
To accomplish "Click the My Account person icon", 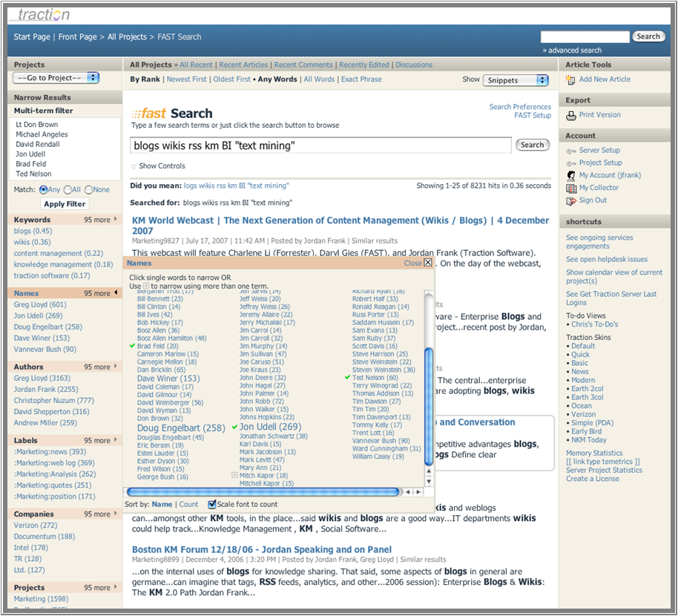I will pos(571,176).
